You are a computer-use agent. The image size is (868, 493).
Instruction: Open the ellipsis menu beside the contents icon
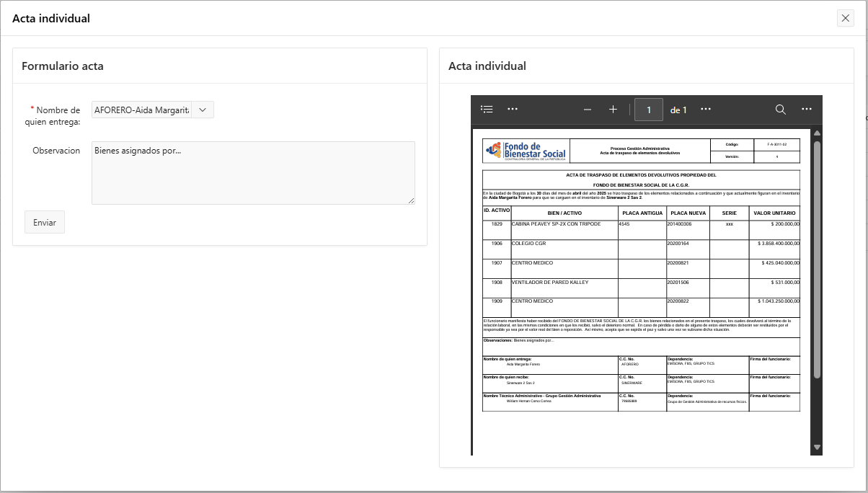(x=513, y=110)
